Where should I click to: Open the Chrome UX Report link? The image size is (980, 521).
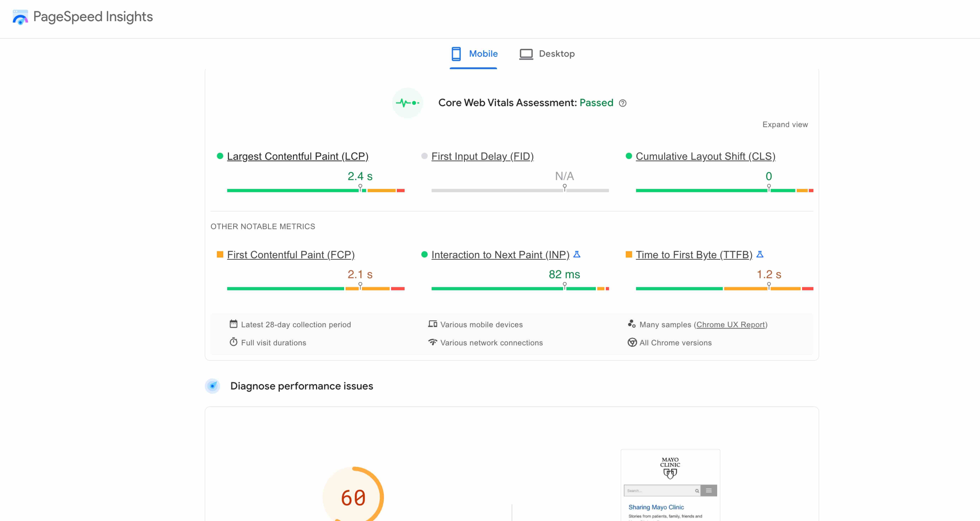(x=730, y=325)
